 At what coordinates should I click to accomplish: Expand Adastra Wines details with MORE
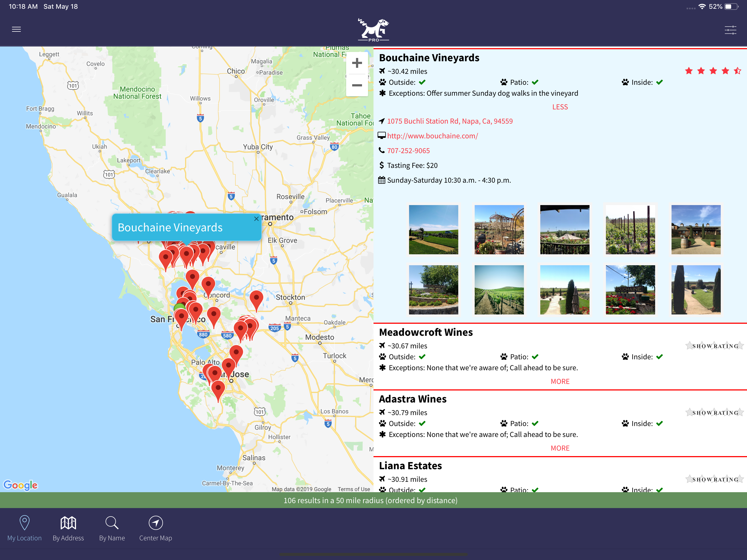(x=560, y=448)
